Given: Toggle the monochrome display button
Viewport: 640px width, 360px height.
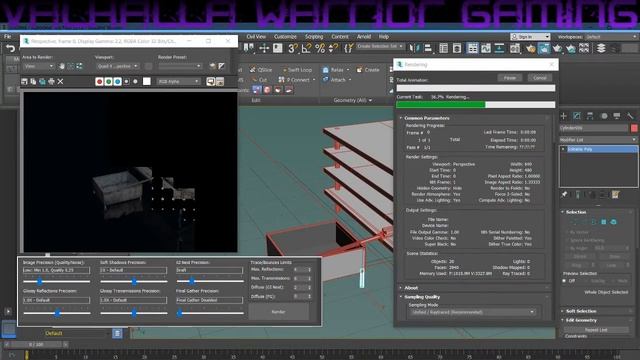Looking at the screenshot, I should [x=136, y=82].
